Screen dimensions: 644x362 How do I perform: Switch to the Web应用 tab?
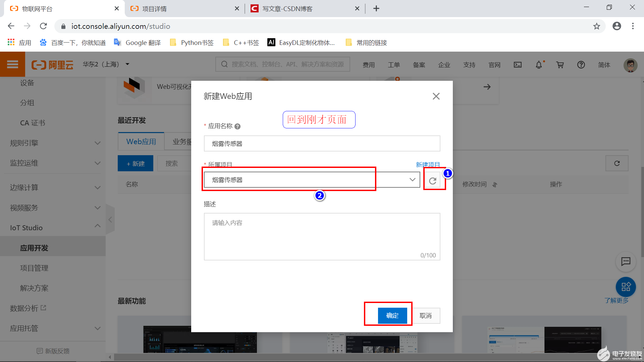click(x=141, y=141)
